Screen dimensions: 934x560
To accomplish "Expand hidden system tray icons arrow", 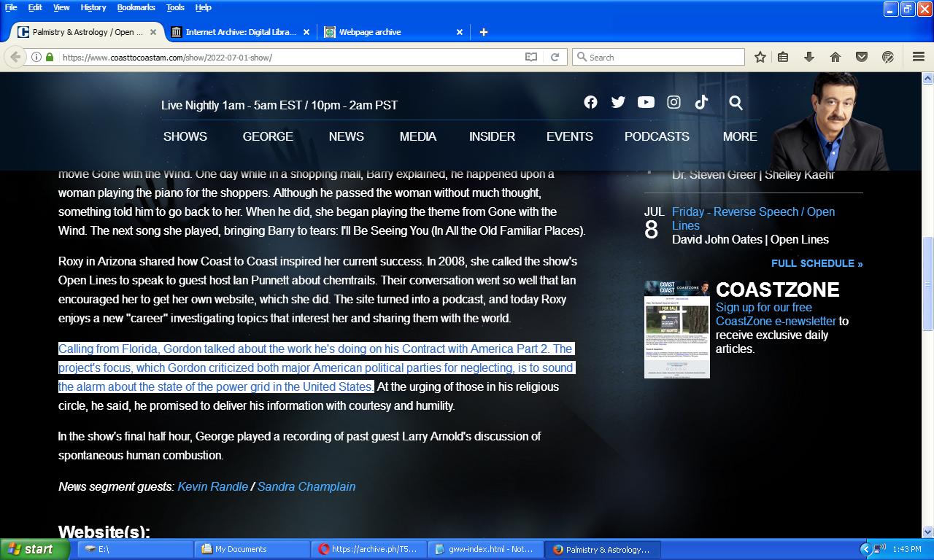I will coord(865,549).
